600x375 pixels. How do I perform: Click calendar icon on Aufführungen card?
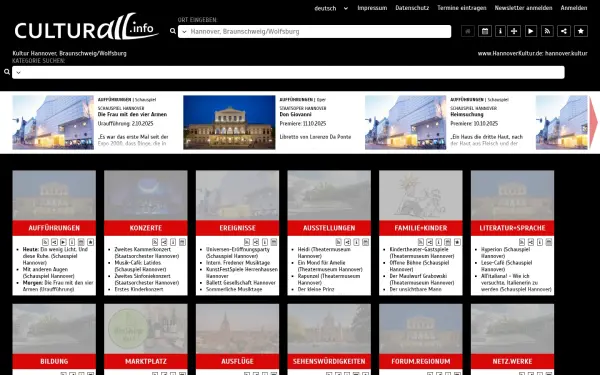coord(81,242)
